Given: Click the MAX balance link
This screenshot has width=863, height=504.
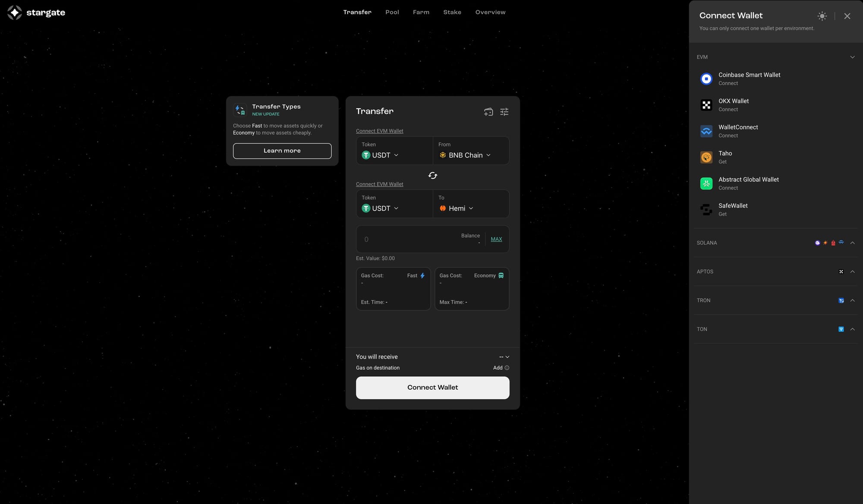Looking at the screenshot, I should 496,239.
